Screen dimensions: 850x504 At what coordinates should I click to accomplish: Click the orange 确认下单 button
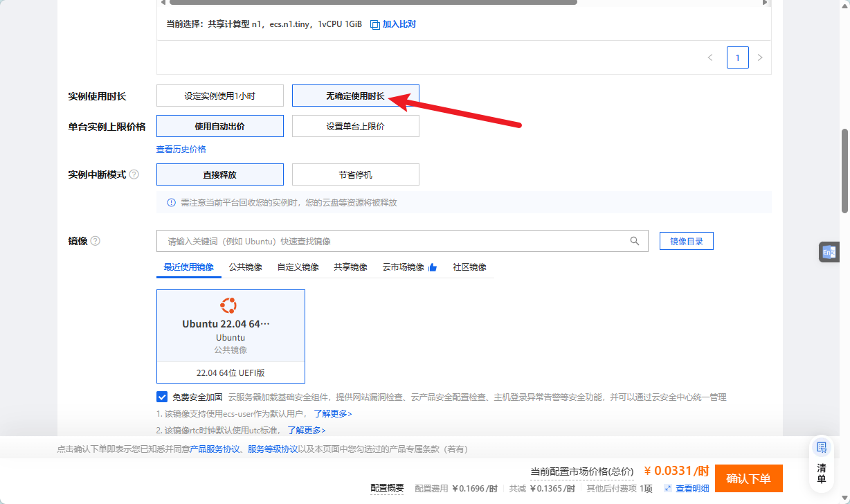(749, 478)
